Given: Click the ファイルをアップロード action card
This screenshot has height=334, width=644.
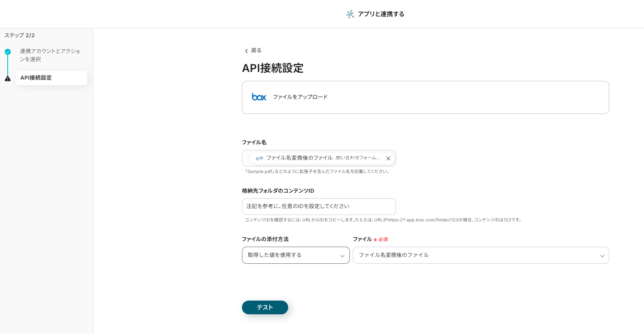Looking at the screenshot, I should (x=425, y=97).
